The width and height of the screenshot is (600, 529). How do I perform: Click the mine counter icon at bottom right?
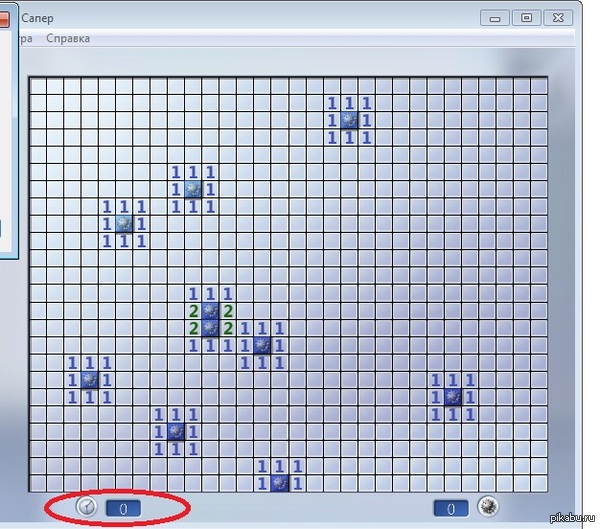pos(488,507)
